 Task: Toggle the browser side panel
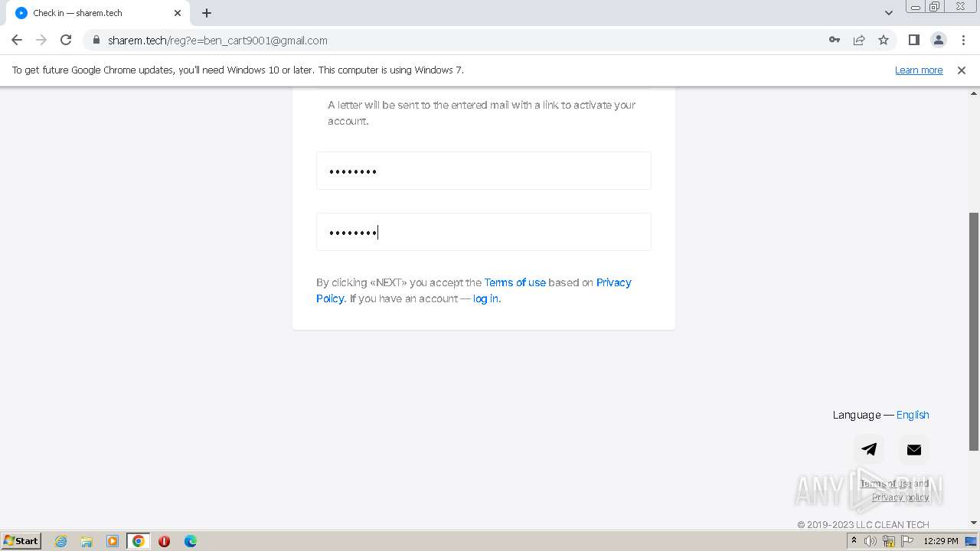(x=913, y=40)
